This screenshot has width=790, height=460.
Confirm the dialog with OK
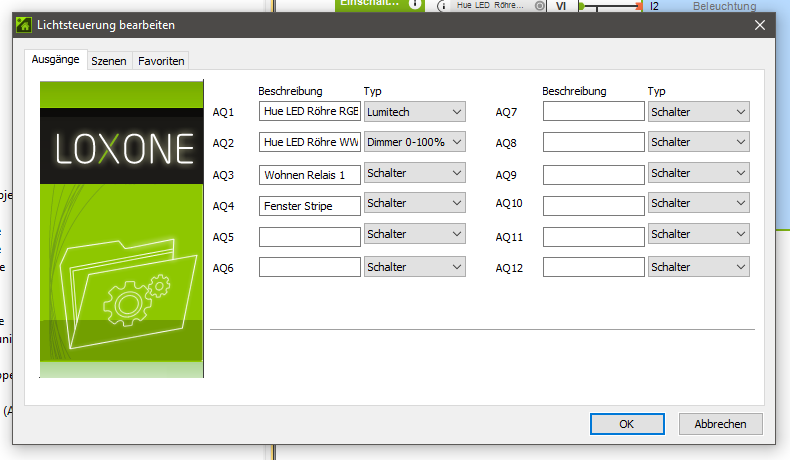click(x=627, y=424)
